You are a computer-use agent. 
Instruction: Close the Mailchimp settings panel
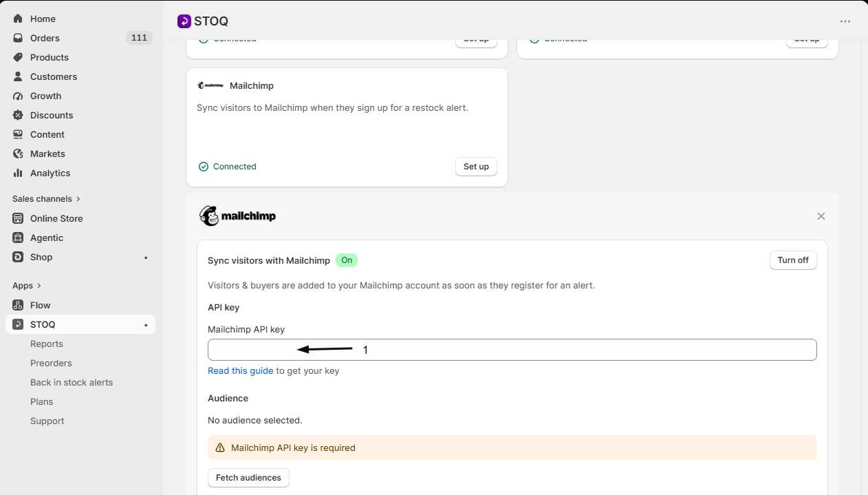pyautogui.click(x=821, y=216)
